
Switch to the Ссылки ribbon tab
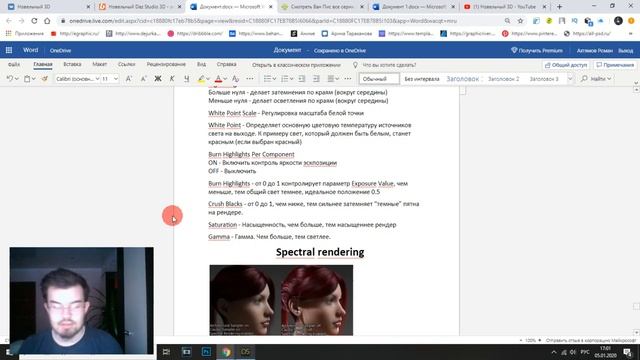pos(127,64)
